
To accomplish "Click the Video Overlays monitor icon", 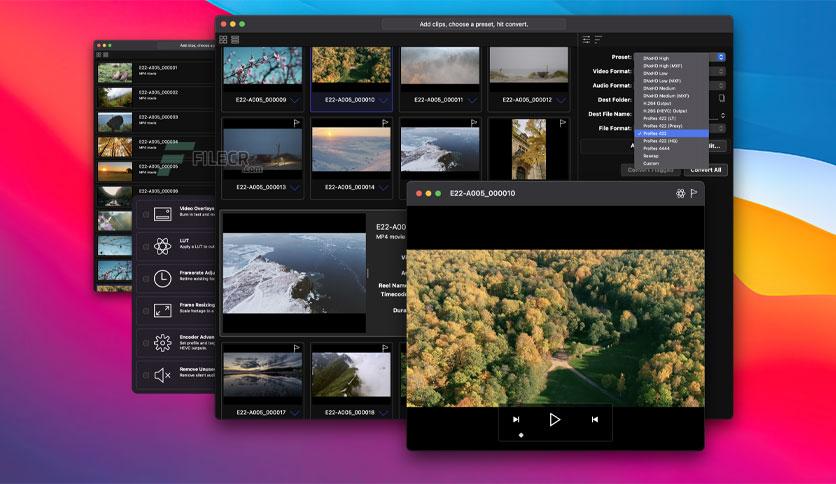I will [x=163, y=214].
